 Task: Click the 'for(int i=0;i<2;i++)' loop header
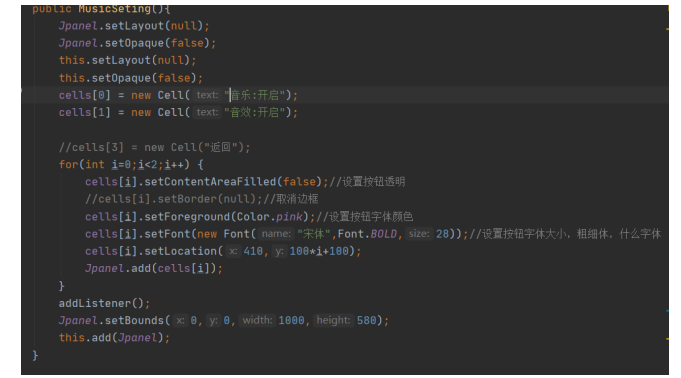pos(131,165)
